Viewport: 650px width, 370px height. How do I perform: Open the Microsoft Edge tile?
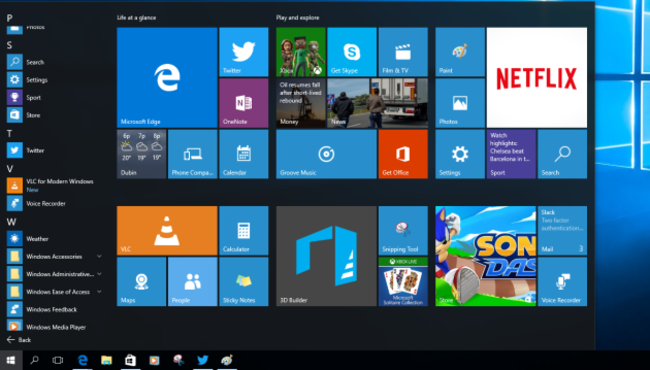[x=167, y=77]
